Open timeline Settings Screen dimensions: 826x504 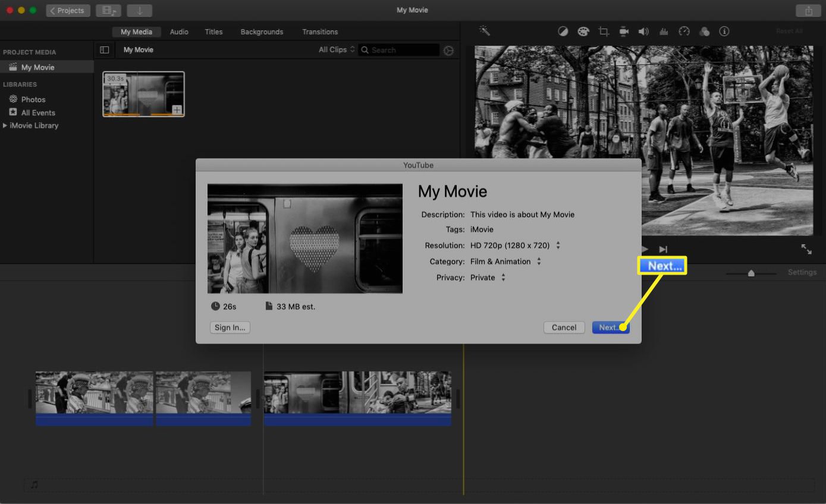point(802,272)
